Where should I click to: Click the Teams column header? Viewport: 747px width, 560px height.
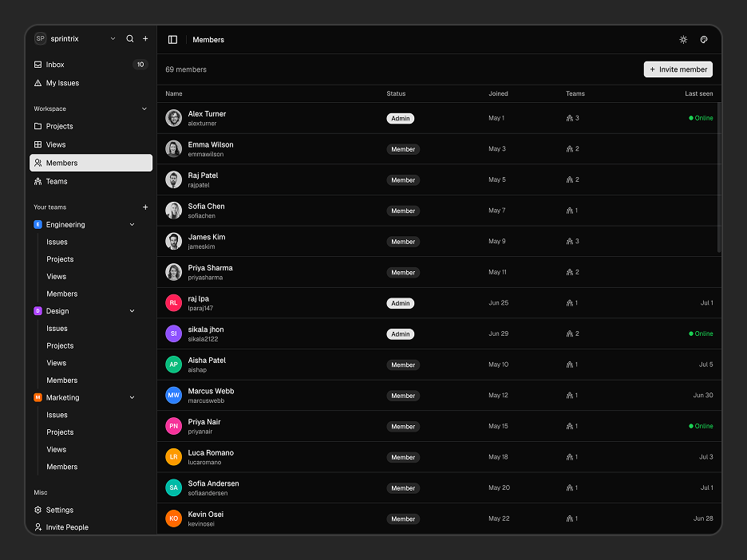[575, 94]
